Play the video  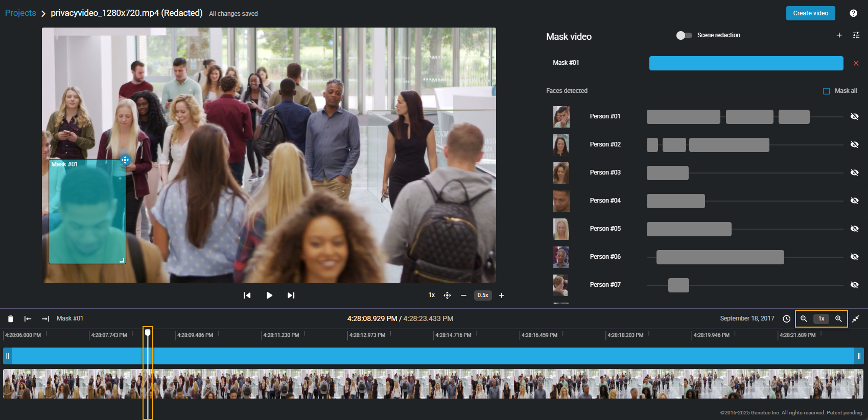click(269, 295)
